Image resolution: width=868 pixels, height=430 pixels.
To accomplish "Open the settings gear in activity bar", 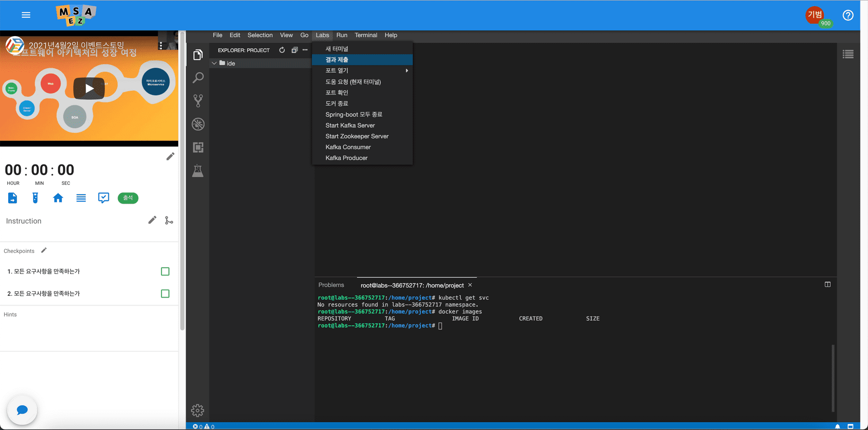I will 198,410.
